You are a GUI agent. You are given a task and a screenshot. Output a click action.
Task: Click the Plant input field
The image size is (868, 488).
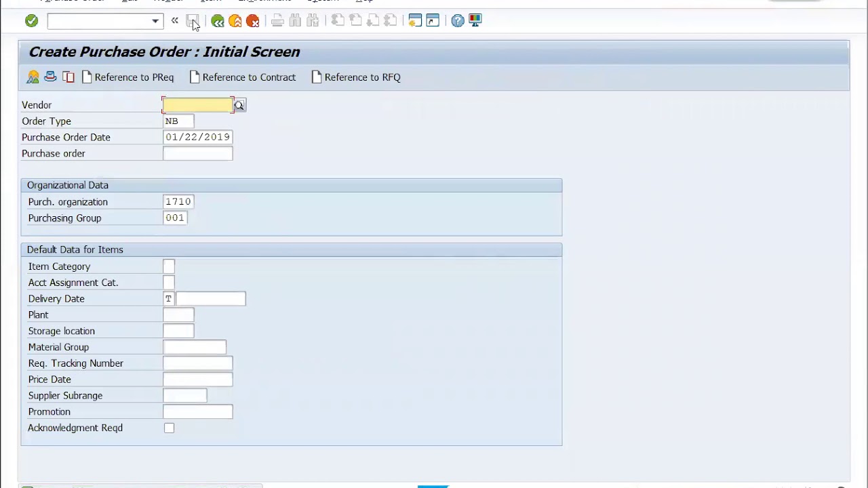coord(178,315)
